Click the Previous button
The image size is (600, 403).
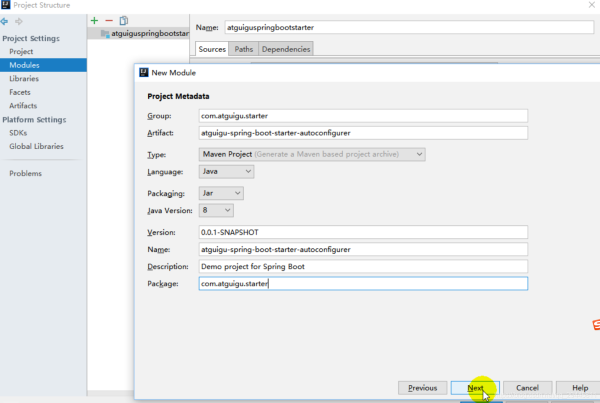point(422,388)
